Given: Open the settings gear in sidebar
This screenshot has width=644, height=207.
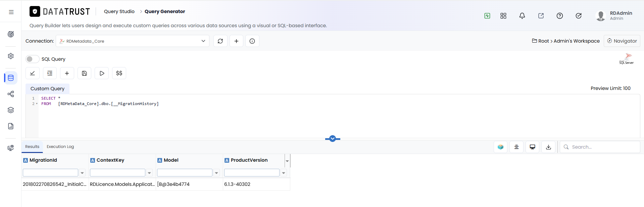Looking at the screenshot, I should pos(11,56).
